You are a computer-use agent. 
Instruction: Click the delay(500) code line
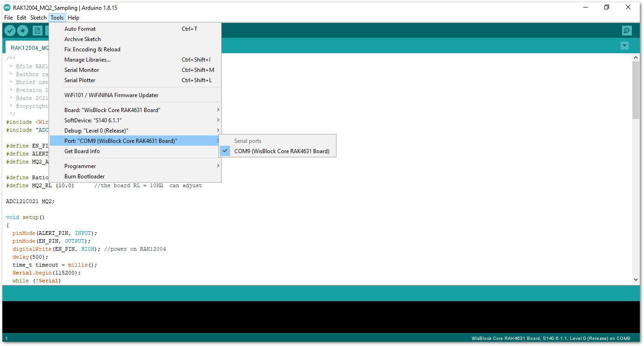(30, 257)
